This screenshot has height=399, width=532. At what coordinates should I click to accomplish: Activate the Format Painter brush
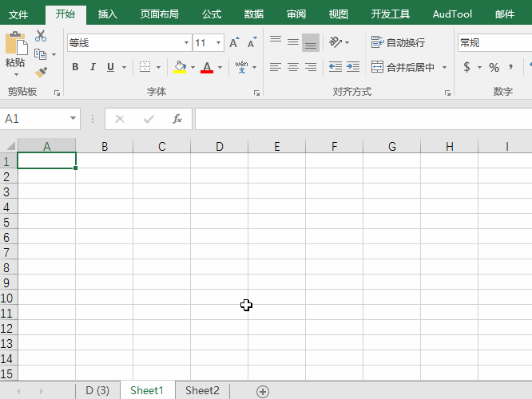(41, 72)
